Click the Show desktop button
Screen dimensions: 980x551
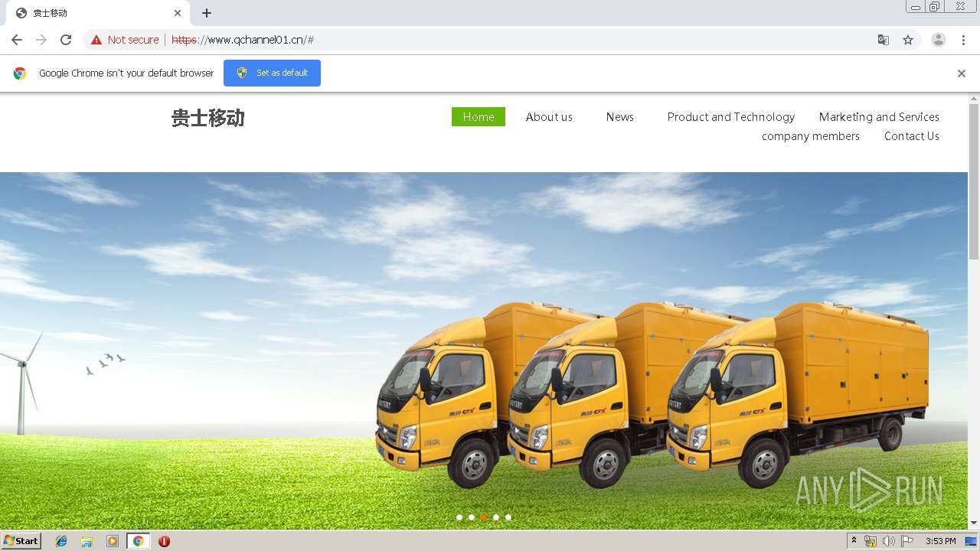pyautogui.click(x=972, y=541)
